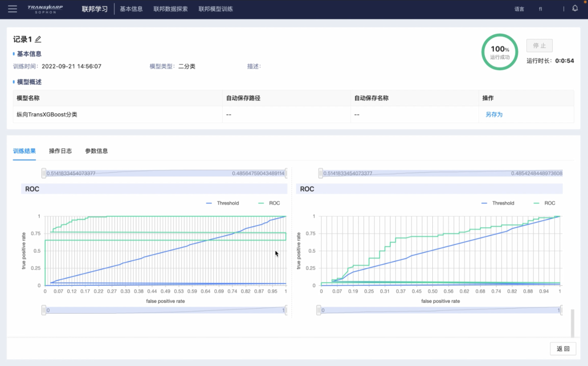Screen dimensions: 588x366
Task: Select the 训练结果 tab
Action: [x=24, y=151]
